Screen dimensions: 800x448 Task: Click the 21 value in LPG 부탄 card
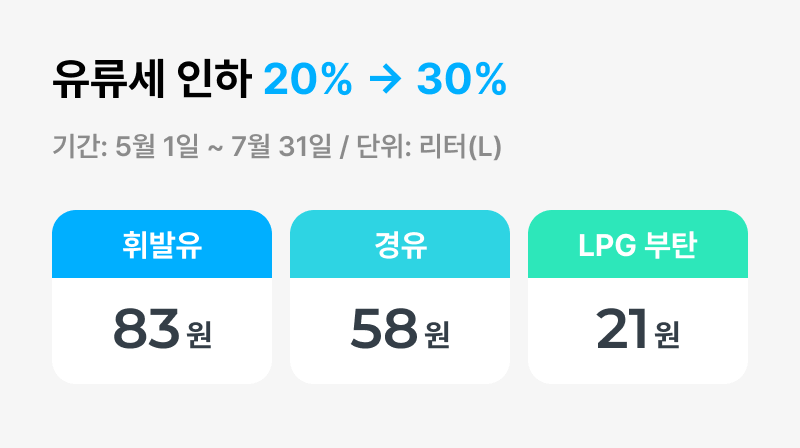(x=622, y=329)
